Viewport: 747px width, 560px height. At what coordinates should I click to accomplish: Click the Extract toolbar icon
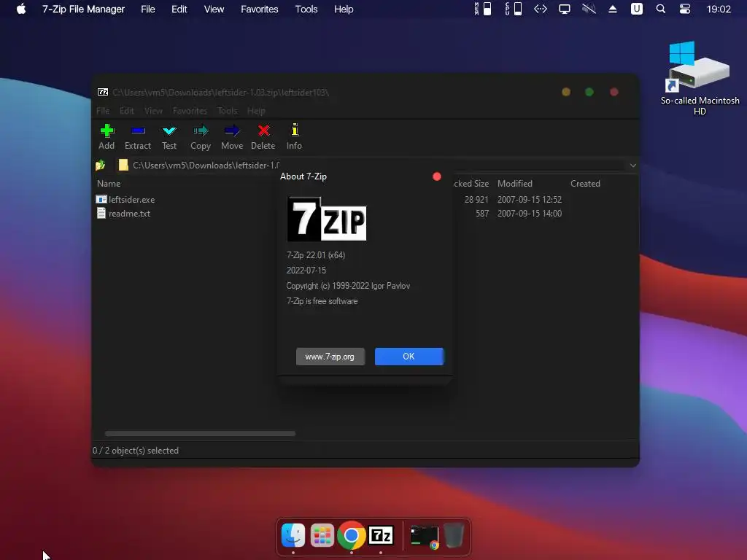pyautogui.click(x=138, y=131)
